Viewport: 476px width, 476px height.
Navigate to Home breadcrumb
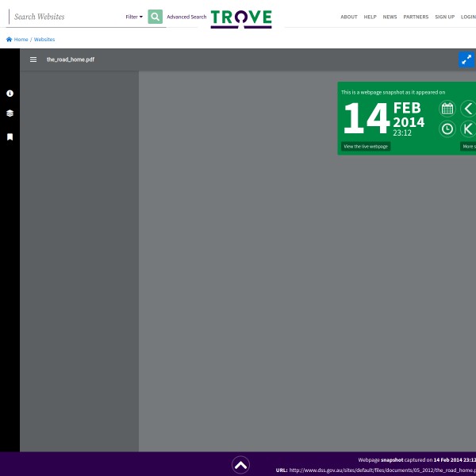(x=17, y=39)
